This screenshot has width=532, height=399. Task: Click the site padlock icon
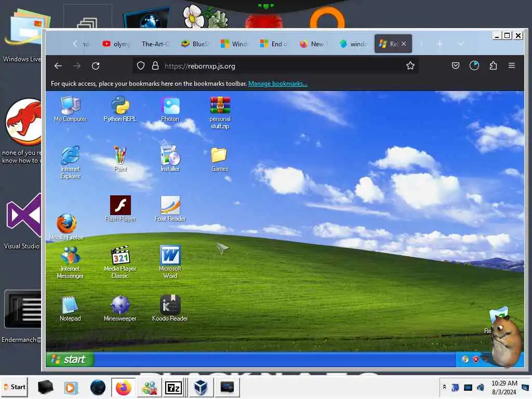[x=155, y=66]
